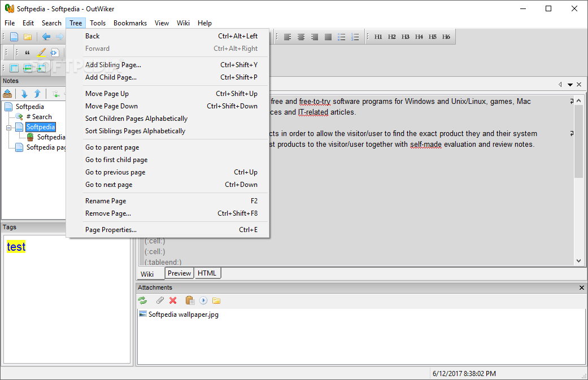Choose Rename Page from the menu
Viewport: 588px width, 380px height.
pyautogui.click(x=168, y=201)
